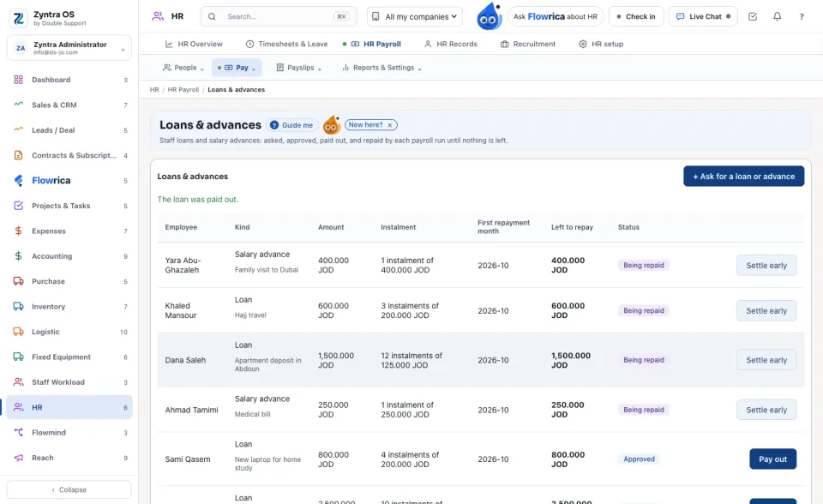Click the Flowrica water-drop mascot icon
Screen dimensions: 823x504
[x=489, y=16]
